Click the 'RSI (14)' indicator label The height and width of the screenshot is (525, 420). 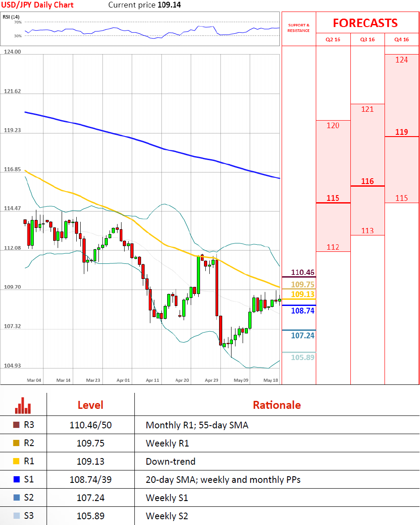click(x=11, y=17)
